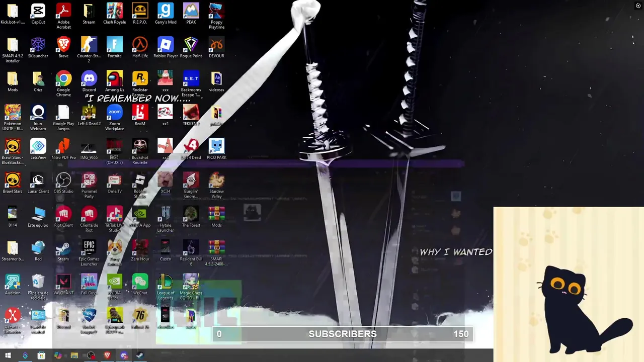
Task: Open the Poppy Playtime shortcut
Action: [x=216, y=17]
